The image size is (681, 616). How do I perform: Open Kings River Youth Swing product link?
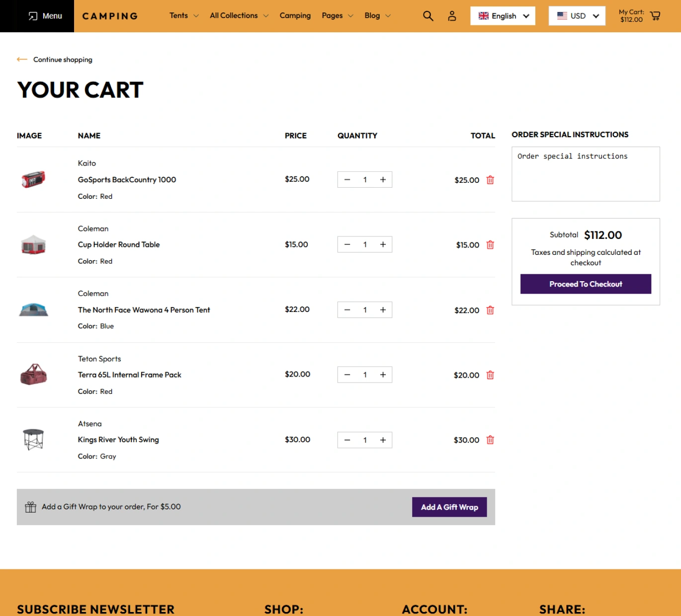118,440
